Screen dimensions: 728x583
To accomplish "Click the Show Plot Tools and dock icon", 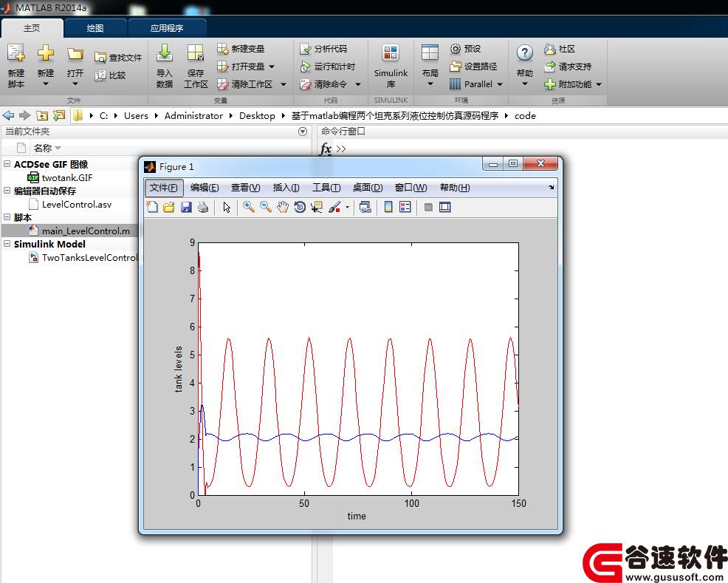I will [444, 207].
